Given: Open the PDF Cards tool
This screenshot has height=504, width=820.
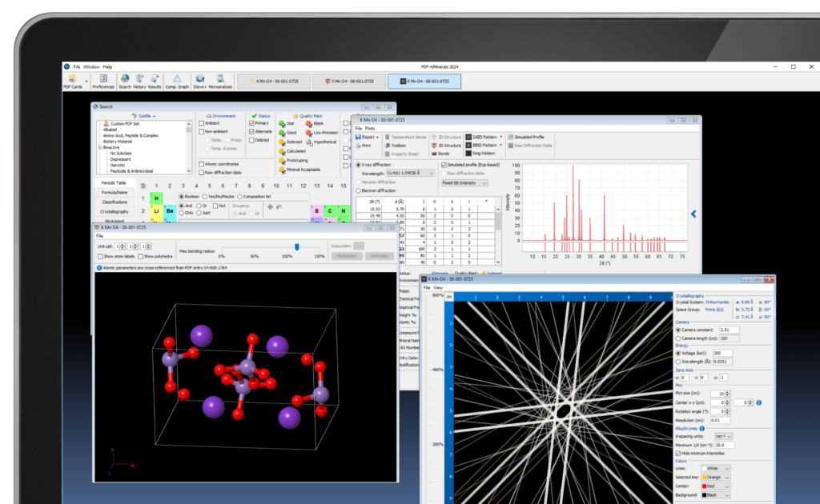Looking at the screenshot, I should click(x=74, y=80).
